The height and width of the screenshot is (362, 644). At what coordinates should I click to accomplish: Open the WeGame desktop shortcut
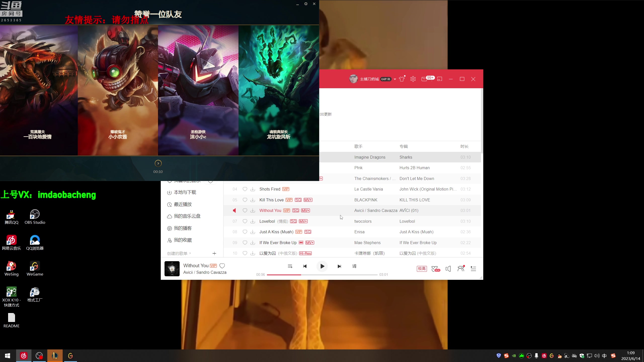35,269
